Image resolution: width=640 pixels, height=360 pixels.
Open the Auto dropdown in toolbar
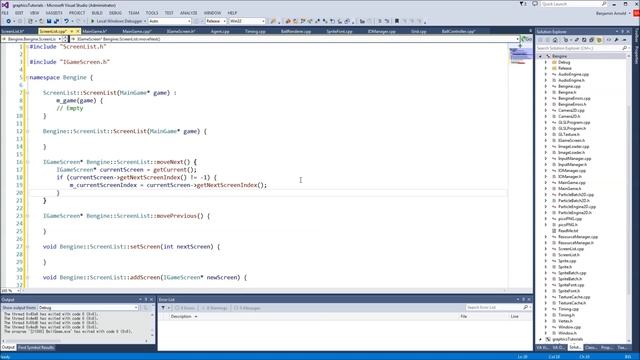click(x=169, y=21)
